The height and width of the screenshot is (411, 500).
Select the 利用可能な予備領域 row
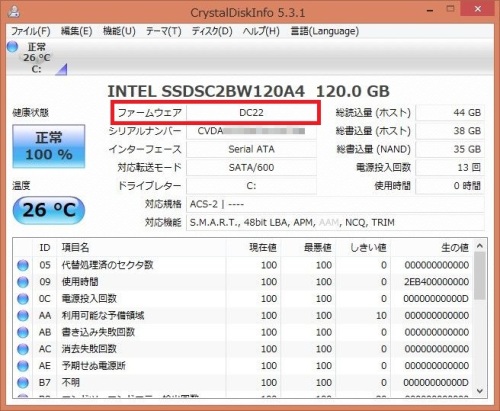pos(243,315)
